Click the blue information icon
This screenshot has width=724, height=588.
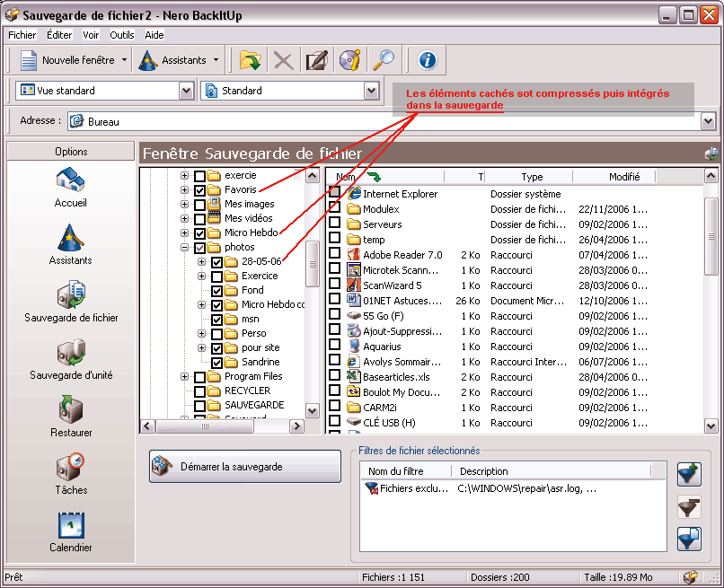[x=427, y=60]
